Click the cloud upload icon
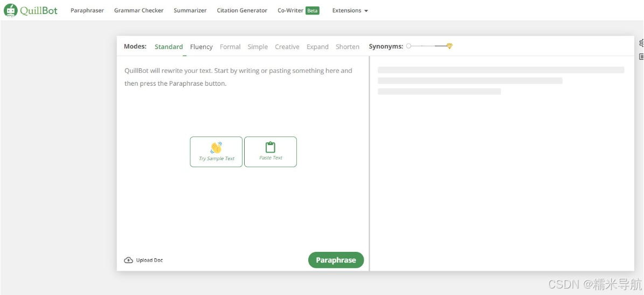The image size is (644, 295). point(128,260)
